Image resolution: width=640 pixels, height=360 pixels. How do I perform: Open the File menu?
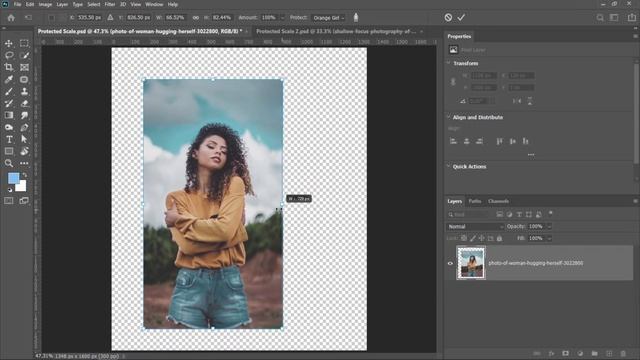(x=18, y=4)
